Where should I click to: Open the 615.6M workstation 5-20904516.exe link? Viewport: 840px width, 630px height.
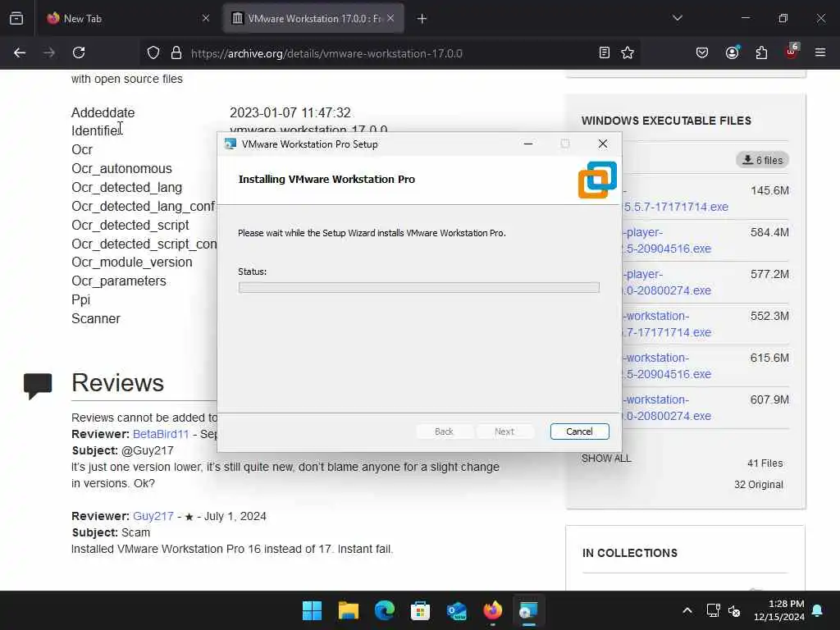click(x=666, y=366)
